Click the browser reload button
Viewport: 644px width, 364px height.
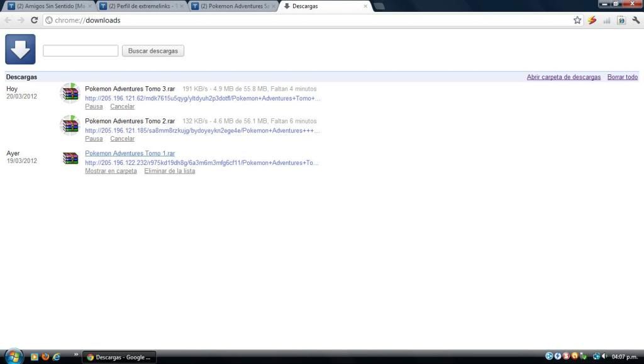pos(34,20)
